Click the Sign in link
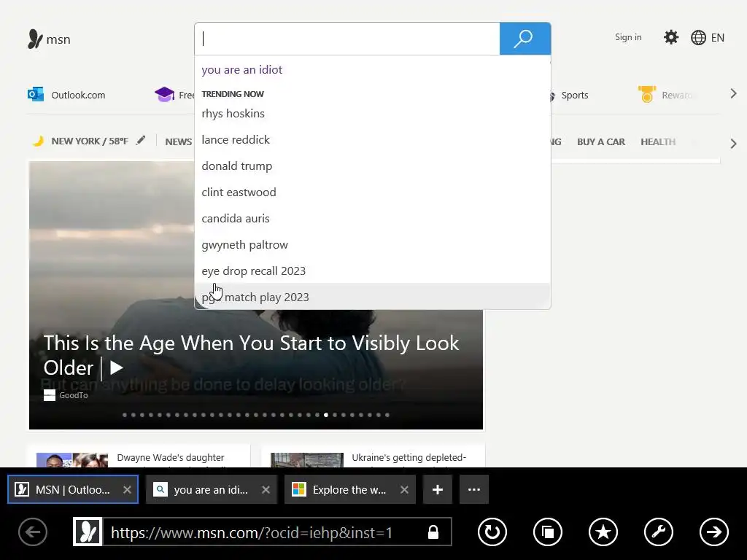Viewport: 747px width, 560px height. click(628, 37)
